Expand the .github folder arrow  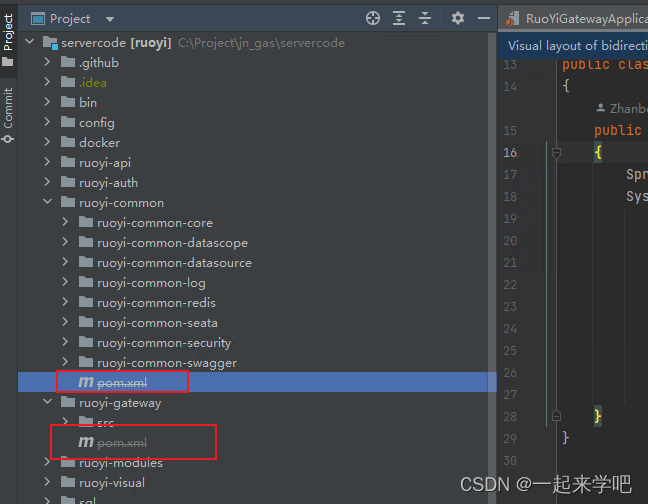coord(47,62)
